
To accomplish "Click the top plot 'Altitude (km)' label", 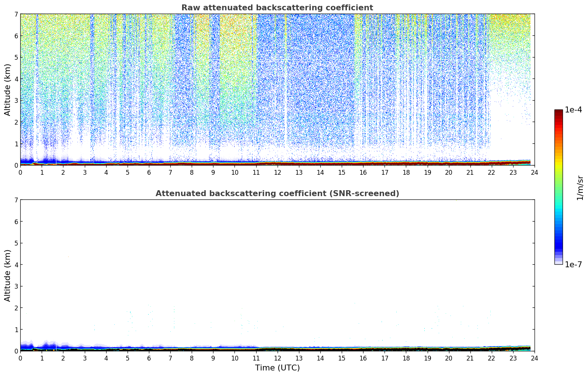I will (8, 90).
